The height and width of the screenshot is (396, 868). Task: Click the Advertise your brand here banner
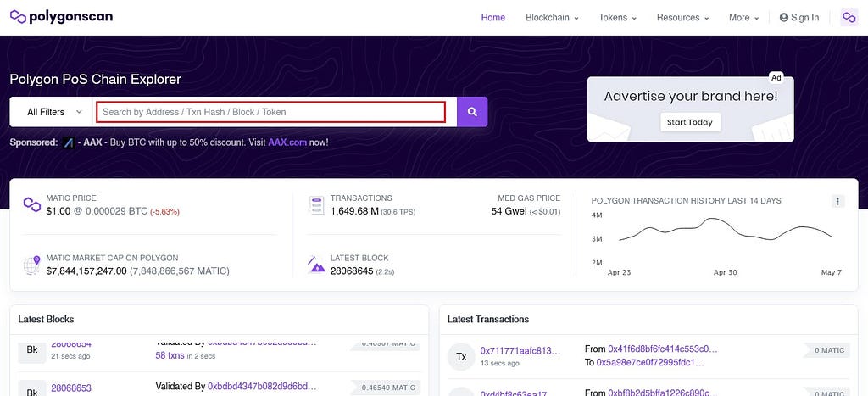pyautogui.click(x=690, y=109)
